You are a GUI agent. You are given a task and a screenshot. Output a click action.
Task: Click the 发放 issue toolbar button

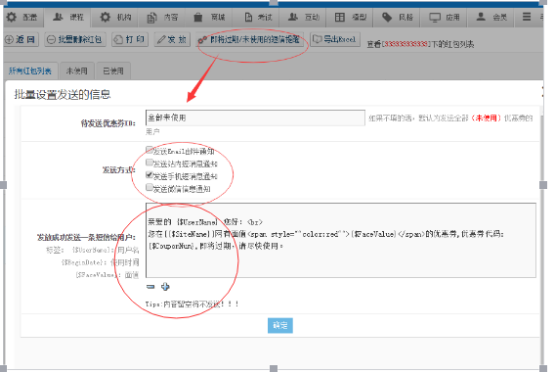click(x=172, y=39)
